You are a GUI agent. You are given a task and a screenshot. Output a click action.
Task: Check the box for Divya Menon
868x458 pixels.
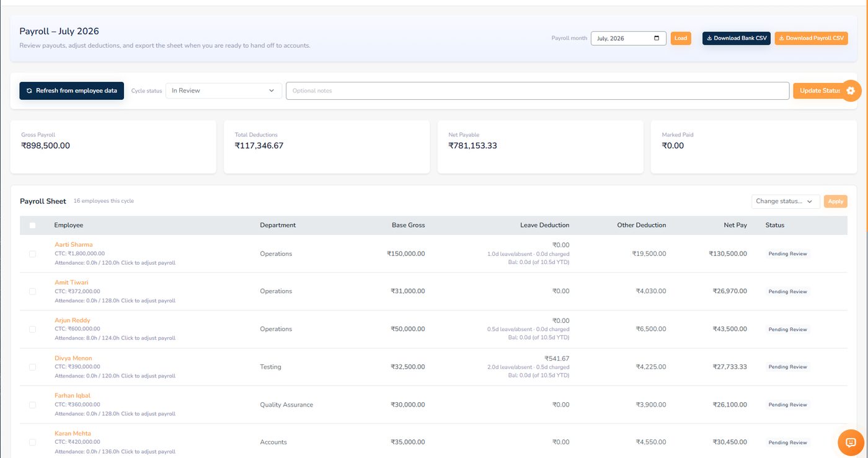(x=32, y=367)
